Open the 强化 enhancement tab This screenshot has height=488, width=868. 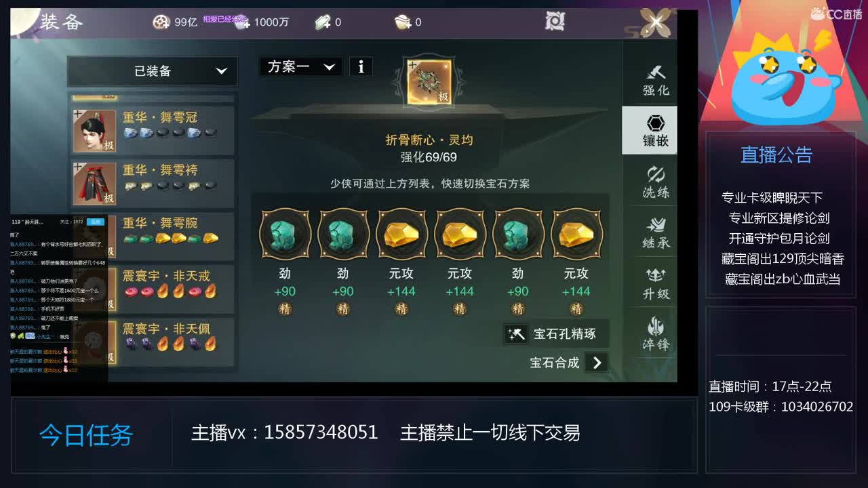click(x=656, y=80)
